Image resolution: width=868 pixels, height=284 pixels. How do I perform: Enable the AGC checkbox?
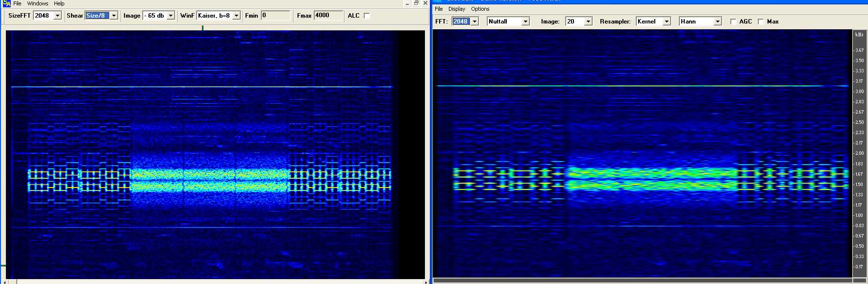pyautogui.click(x=733, y=22)
